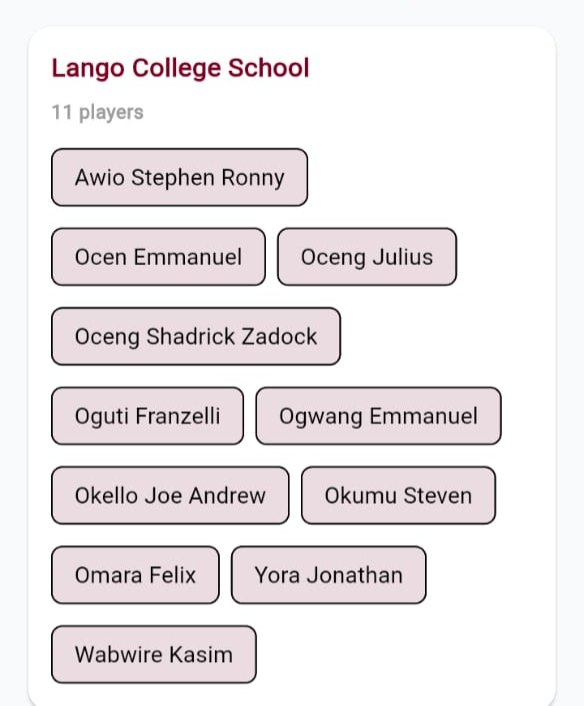Select the Awio Stephen Ronny player chip
The image size is (584, 706).
point(180,177)
